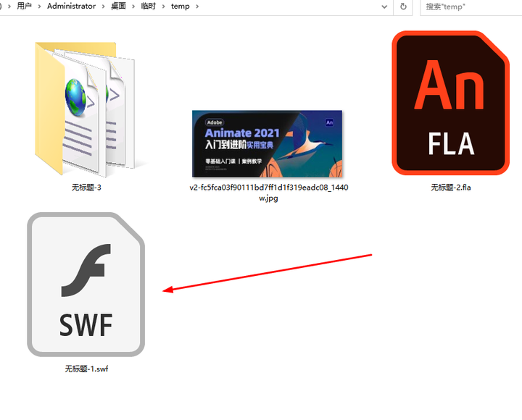Expand the chevron after temp in the path
Screen dimensions: 522x420
click(x=197, y=7)
